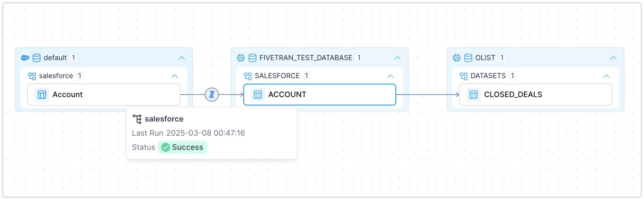Viewport: 644px width, 200px height.
Task: Collapse the uppercase SALESFORCE schema group
Action: tap(390, 76)
